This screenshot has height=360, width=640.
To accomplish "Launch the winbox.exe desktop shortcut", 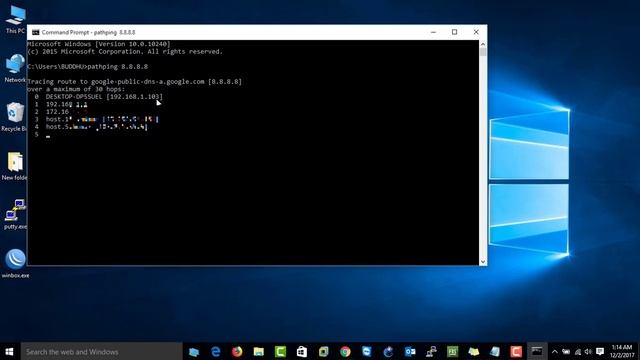I will [x=16, y=264].
